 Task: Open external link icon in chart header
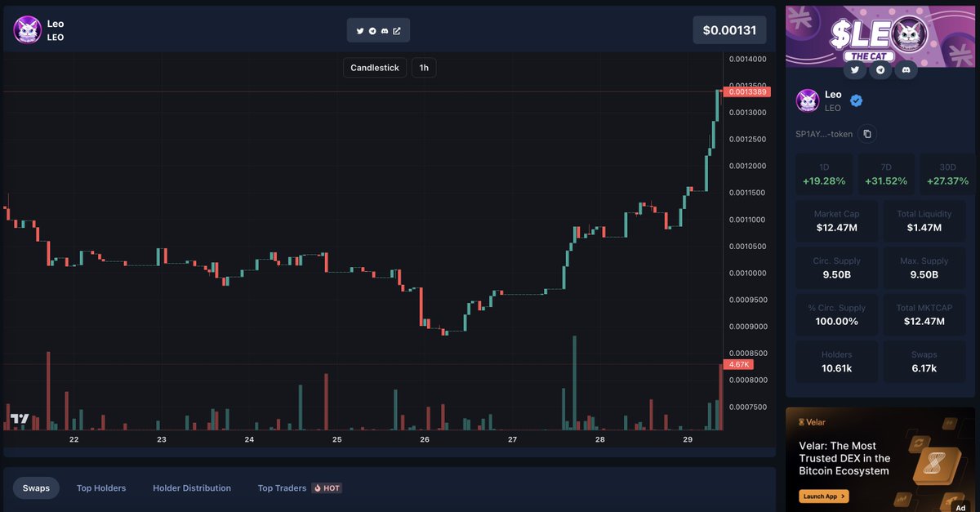coord(397,31)
